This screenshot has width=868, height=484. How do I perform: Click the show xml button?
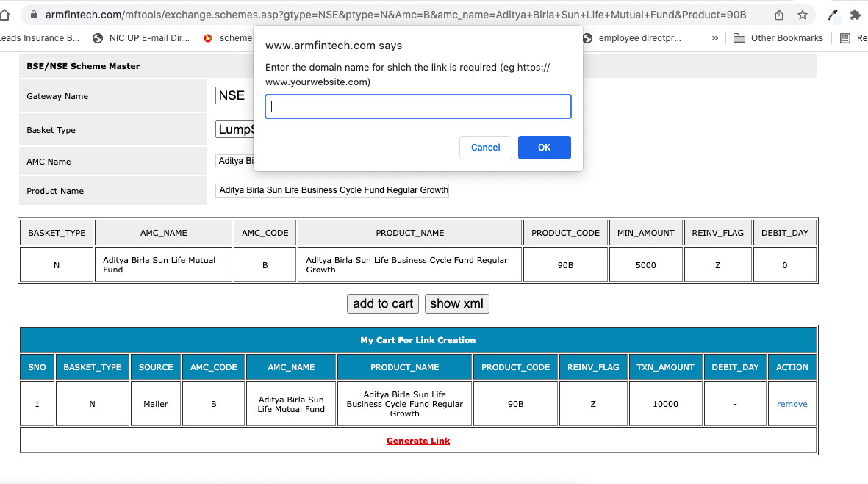(456, 303)
